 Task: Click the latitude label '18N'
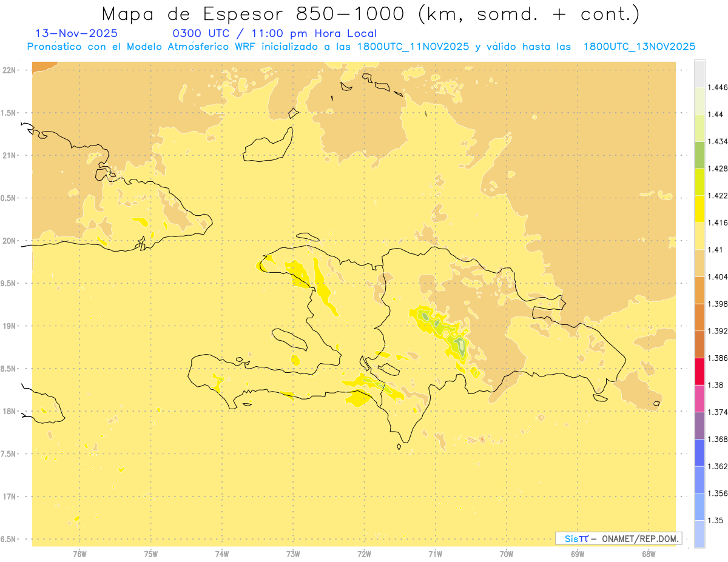pos(10,411)
